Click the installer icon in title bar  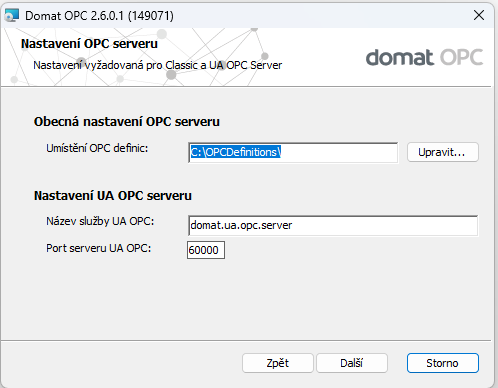(x=12, y=15)
